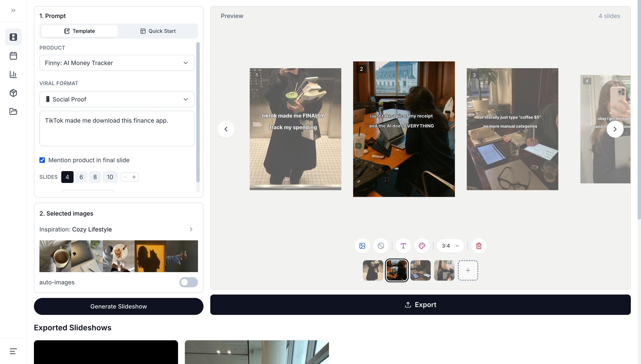Uncheck 'Mention product in final slide'

(42, 160)
